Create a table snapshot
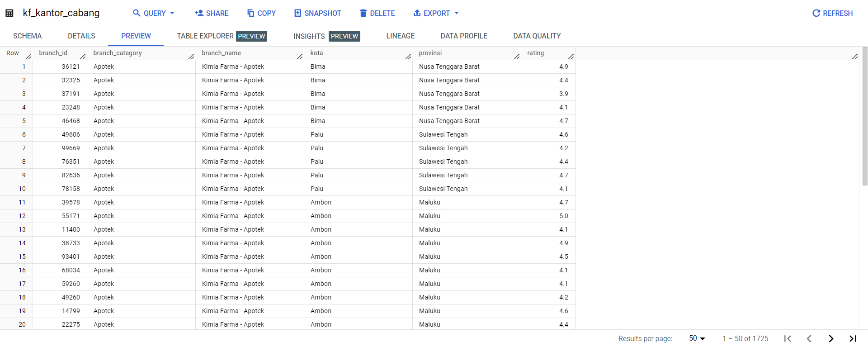This screenshot has height=347, width=868. coord(317,13)
